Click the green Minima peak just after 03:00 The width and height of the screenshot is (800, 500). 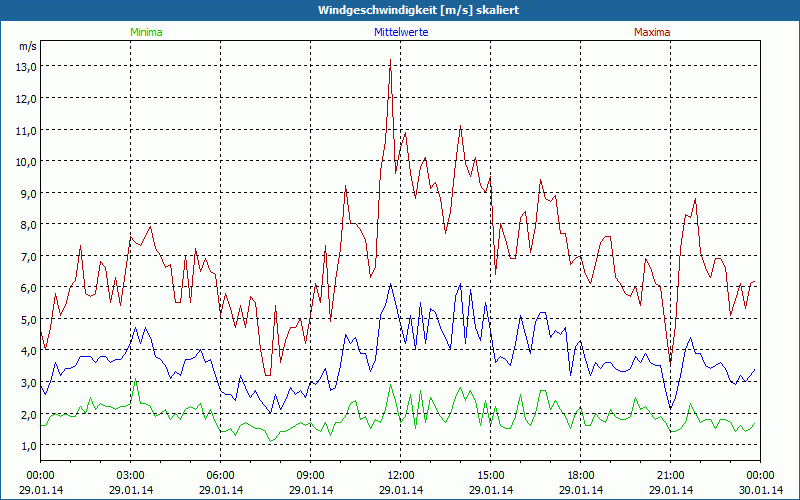coord(136,381)
